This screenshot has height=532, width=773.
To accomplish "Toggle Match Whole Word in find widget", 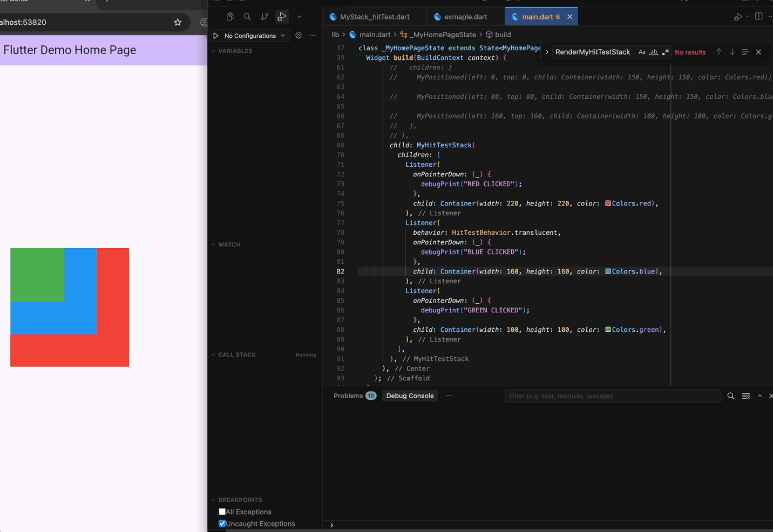I will point(654,52).
